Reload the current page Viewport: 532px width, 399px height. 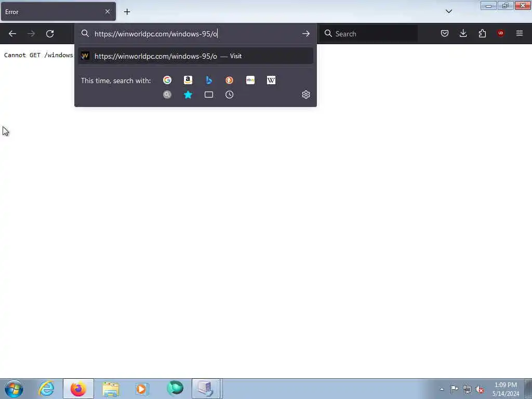click(x=50, y=34)
